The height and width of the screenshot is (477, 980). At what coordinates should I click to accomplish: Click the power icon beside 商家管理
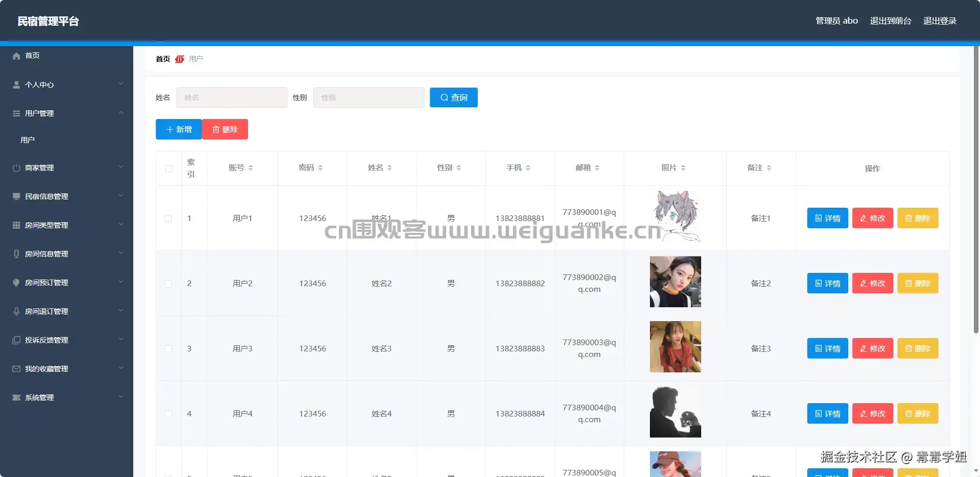[x=16, y=168]
